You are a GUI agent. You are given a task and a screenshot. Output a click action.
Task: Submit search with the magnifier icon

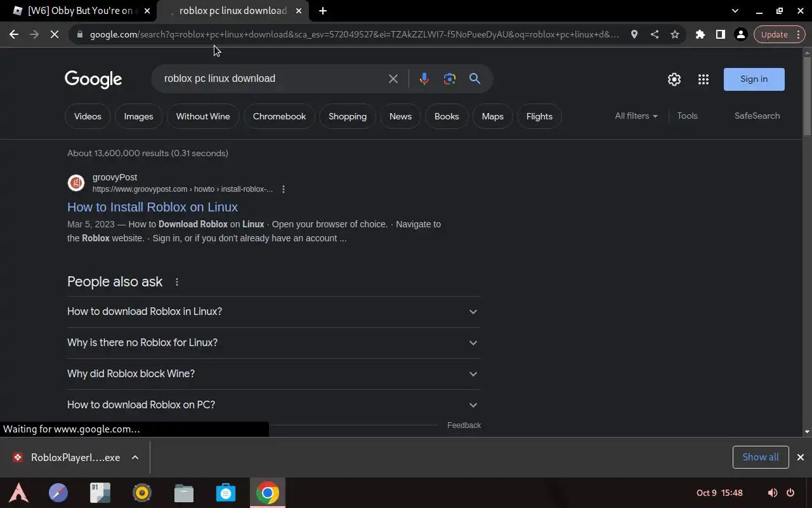475,79
